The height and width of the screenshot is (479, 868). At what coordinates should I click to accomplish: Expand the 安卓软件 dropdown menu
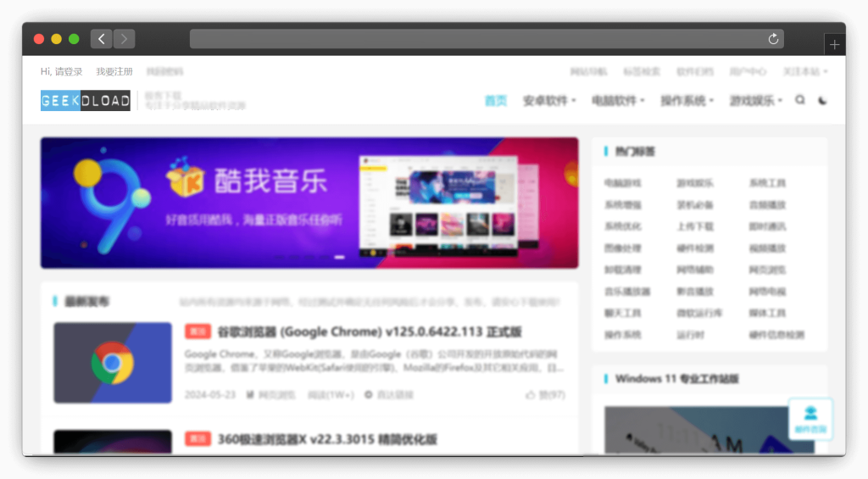point(549,101)
